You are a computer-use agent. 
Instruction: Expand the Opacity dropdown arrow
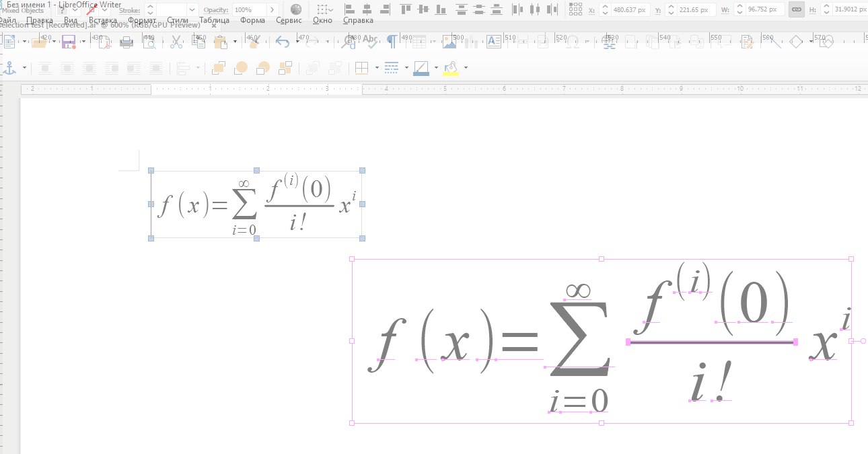[272, 10]
